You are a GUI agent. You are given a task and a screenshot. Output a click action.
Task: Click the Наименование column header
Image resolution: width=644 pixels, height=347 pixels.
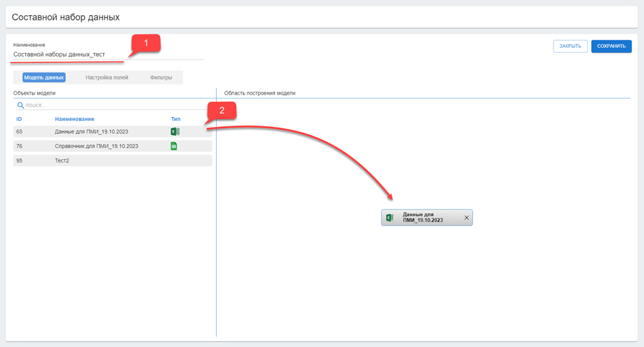pos(74,119)
